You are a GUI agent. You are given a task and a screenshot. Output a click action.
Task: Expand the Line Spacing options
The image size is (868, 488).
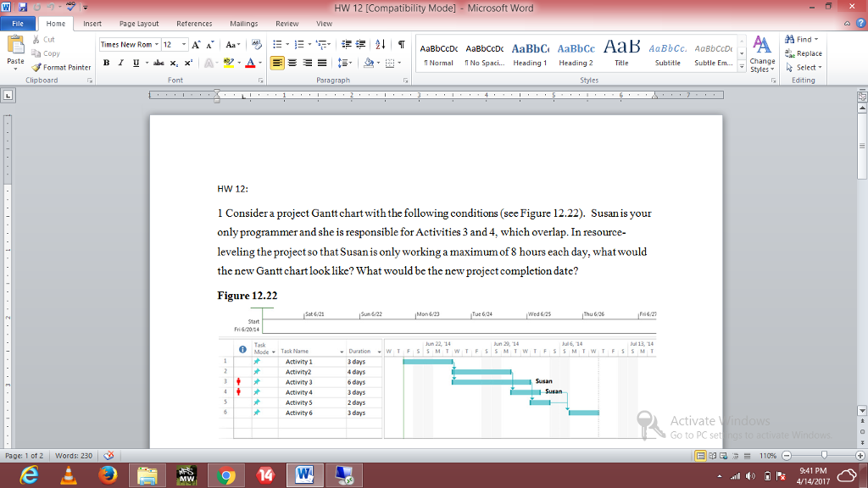click(x=349, y=63)
